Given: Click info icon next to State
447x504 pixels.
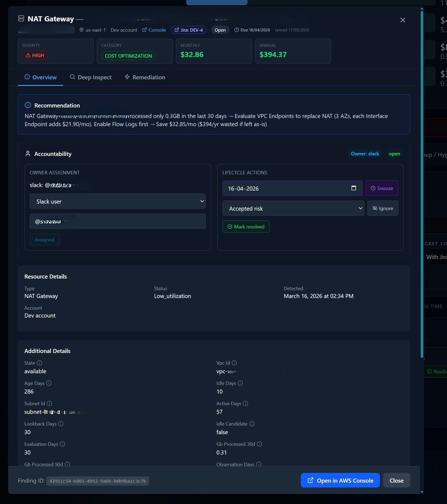Looking at the screenshot, I should [x=40, y=363].
